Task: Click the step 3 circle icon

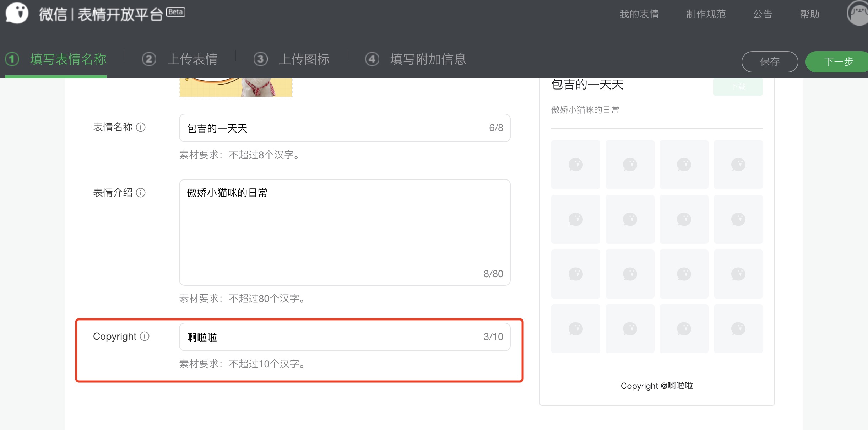Action: (x=260, y=59)
